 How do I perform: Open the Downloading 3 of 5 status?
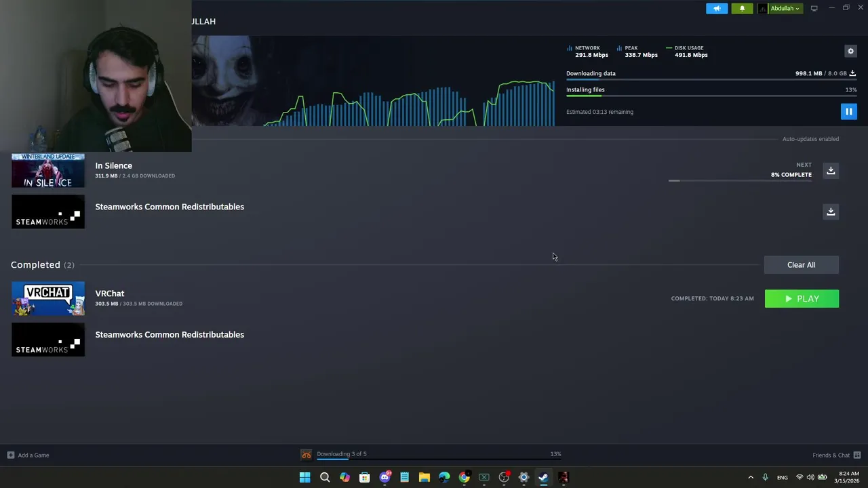[x=341, y=454]
